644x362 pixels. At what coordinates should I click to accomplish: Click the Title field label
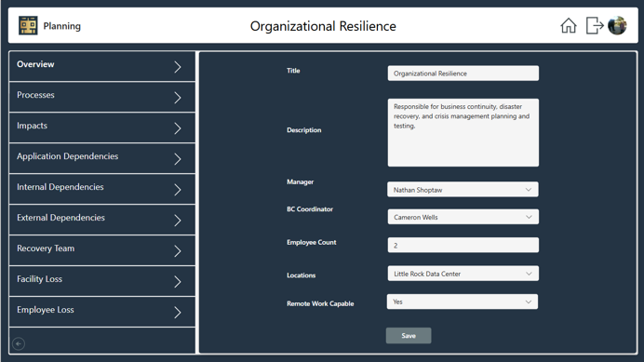coord(293,71)
